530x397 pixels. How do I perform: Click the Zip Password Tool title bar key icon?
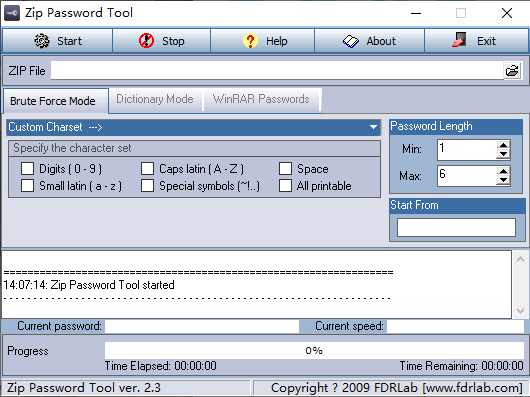click(12, 13)
